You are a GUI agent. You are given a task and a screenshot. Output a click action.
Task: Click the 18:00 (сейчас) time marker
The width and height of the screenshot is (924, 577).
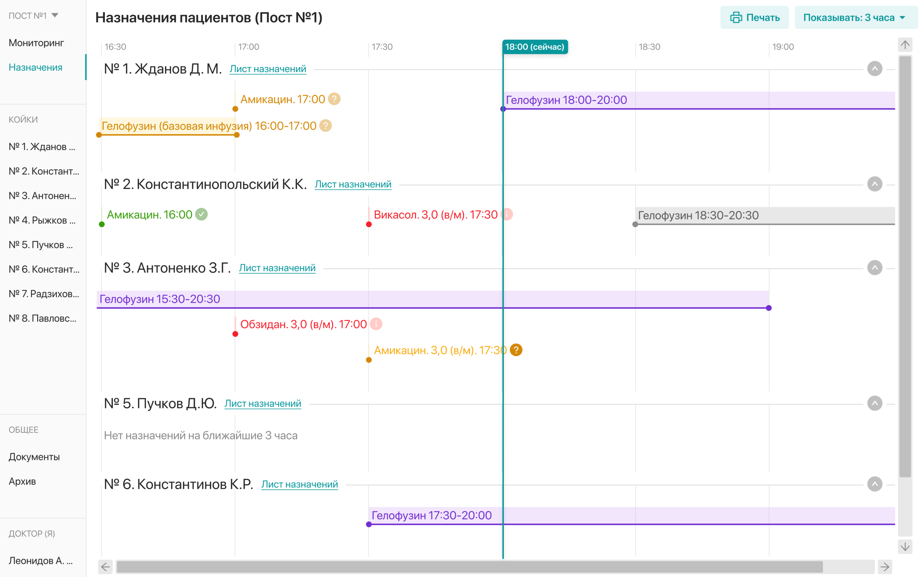[x=535, y=47]
